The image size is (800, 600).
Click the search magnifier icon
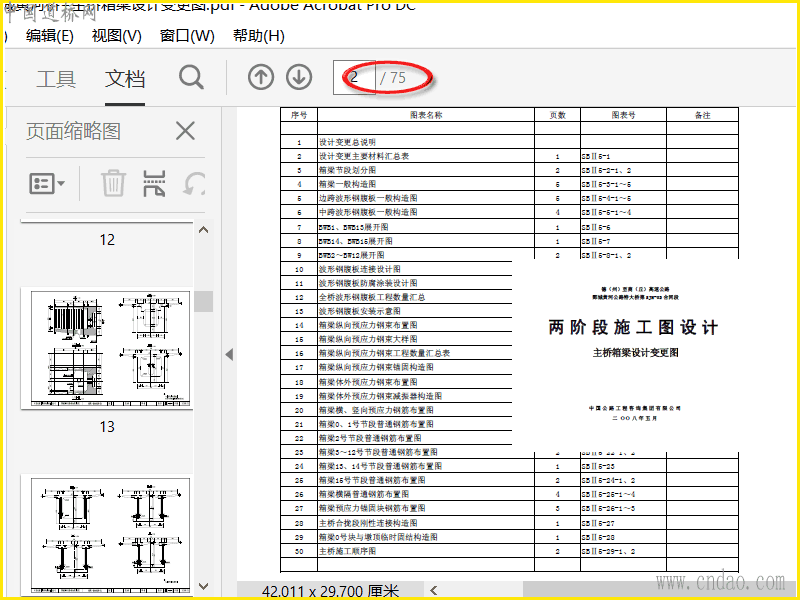pyautogui.click(x=191, y=78)
